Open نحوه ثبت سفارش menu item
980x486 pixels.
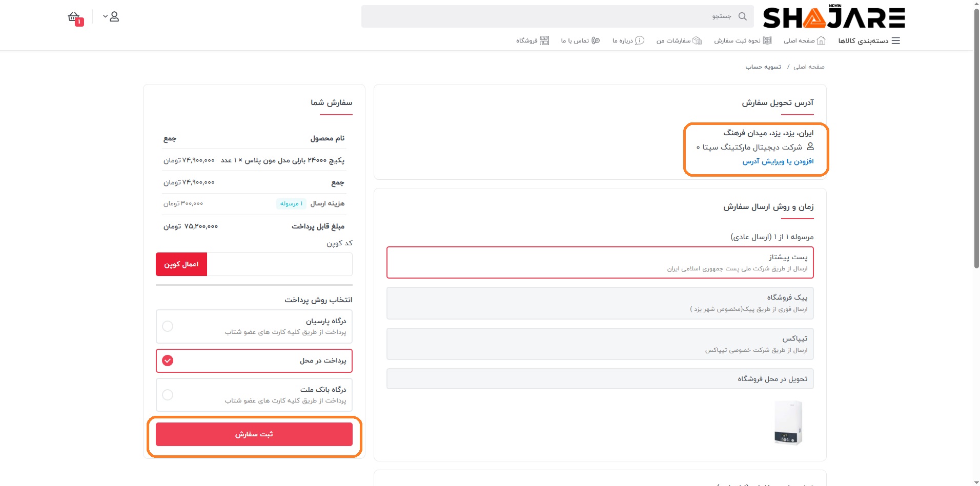coord(742,40)
